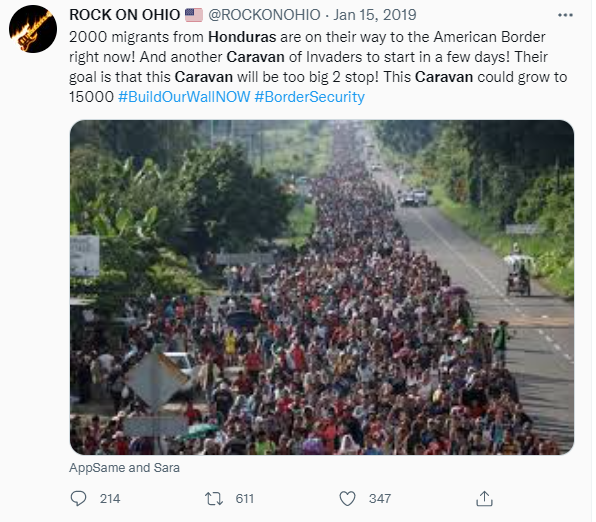Click the first bold Caravan word
This screenshot has width=596, height=522.
pyautogui.click(x=255, y=57)
